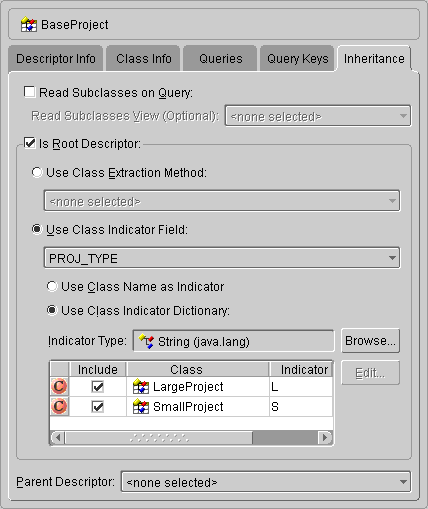Click the Class column header

coord(198,369)
